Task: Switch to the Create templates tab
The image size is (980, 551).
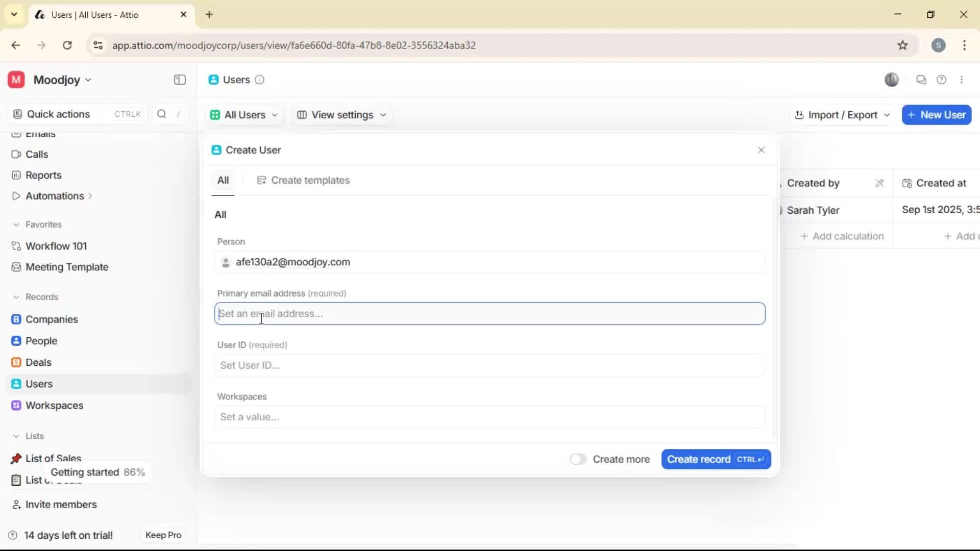Action: point(304,180)
